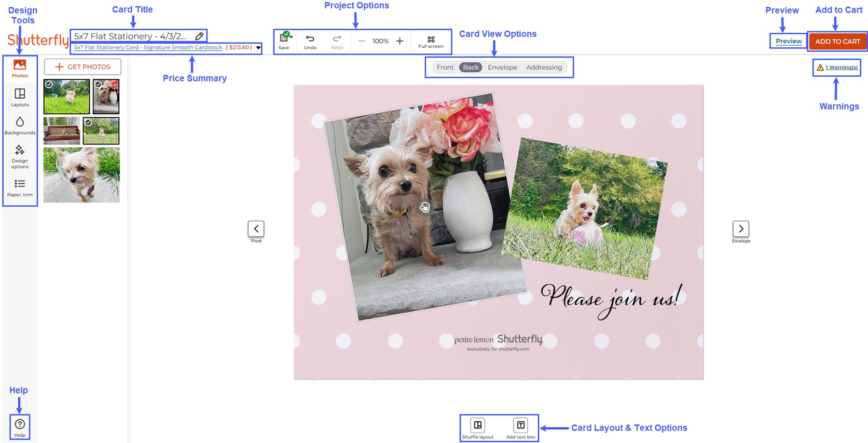Zoom in with the plus button
Screen dimensions: 868x443
coord(399,41)
